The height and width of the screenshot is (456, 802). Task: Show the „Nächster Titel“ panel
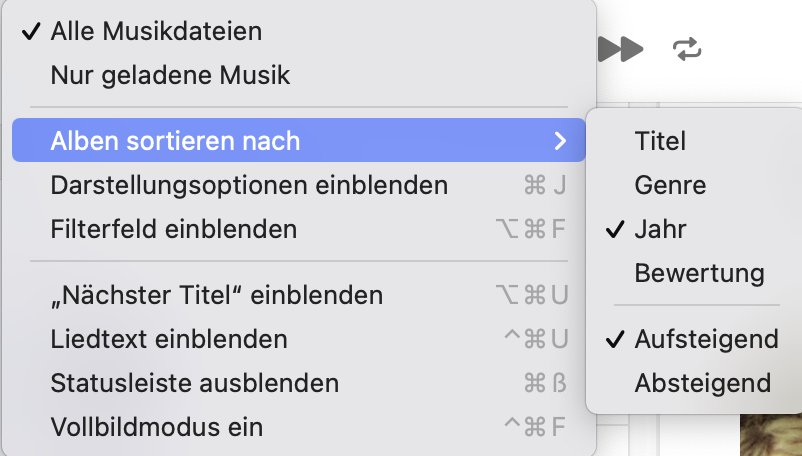pos(216,295)
